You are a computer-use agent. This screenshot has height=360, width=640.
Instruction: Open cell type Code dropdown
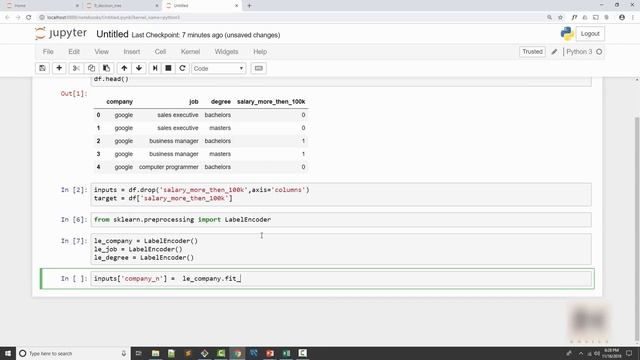218,68
